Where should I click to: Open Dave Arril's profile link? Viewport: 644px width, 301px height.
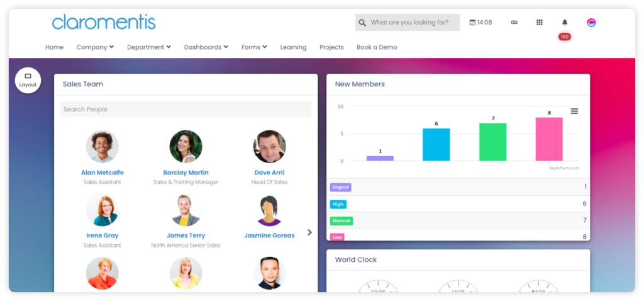269,173
